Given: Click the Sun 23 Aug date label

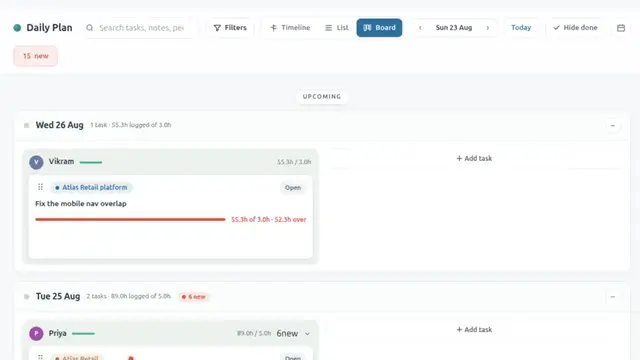Looking at the screenshot, I should tap(454, 28).
